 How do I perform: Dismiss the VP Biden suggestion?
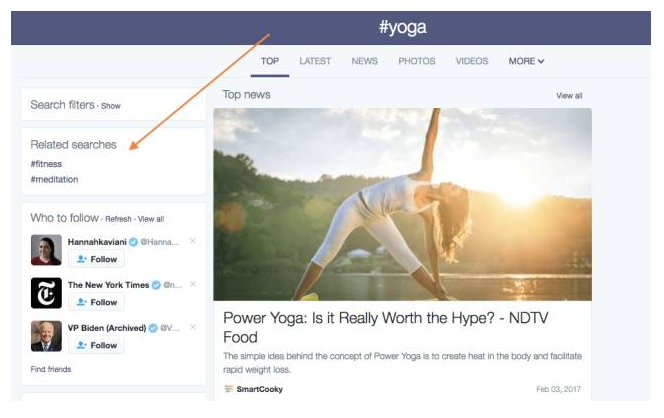pyautogui.click(x=193, y=328)
